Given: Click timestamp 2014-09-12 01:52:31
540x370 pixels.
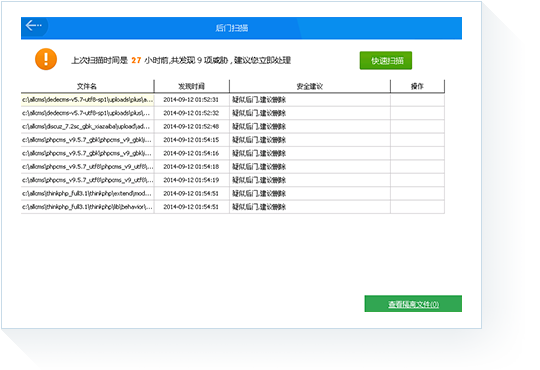Looking at the screenshot, I should tap(191, 100).
